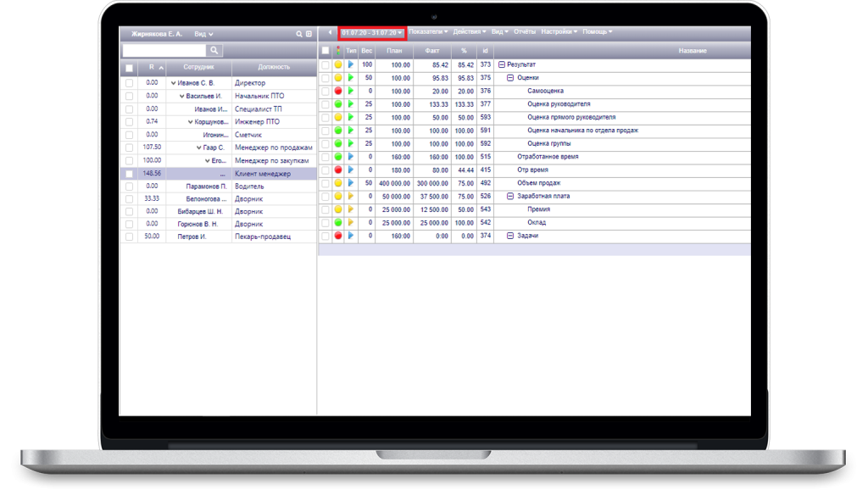Click the search button next to the search field
This screenshot has height=490, width=868.
tap(214, 50)
